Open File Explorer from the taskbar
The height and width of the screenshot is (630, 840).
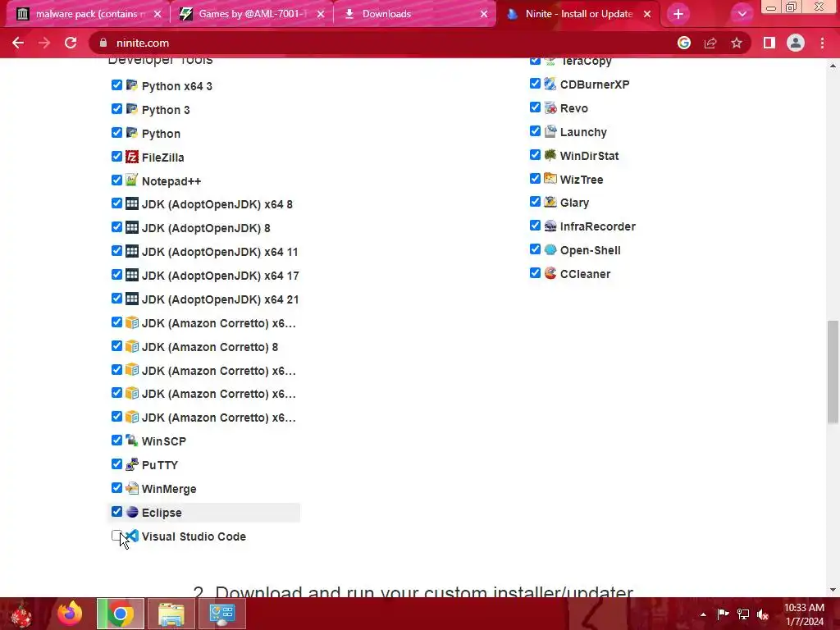point(171,614)
